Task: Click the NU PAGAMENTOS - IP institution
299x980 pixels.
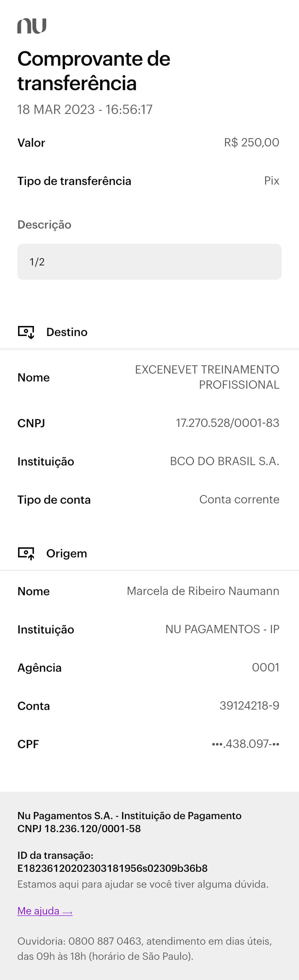Action: tap(222, 629)
